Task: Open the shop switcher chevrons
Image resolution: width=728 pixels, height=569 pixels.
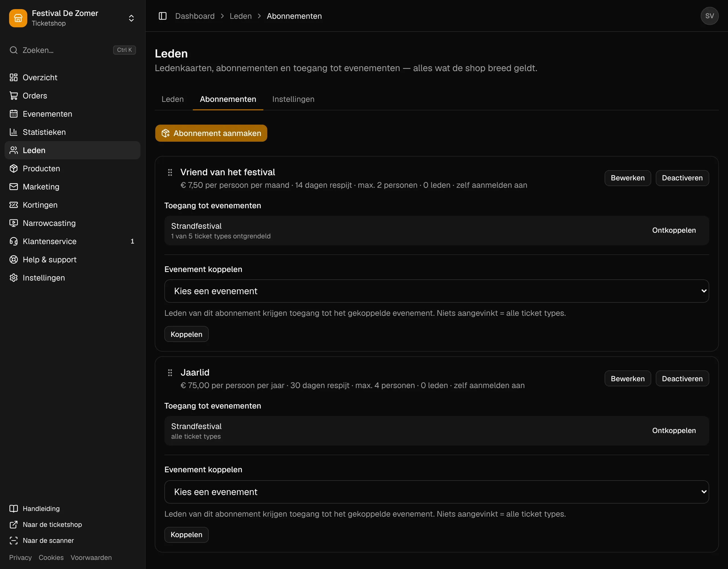Action: tap(131, 18)
